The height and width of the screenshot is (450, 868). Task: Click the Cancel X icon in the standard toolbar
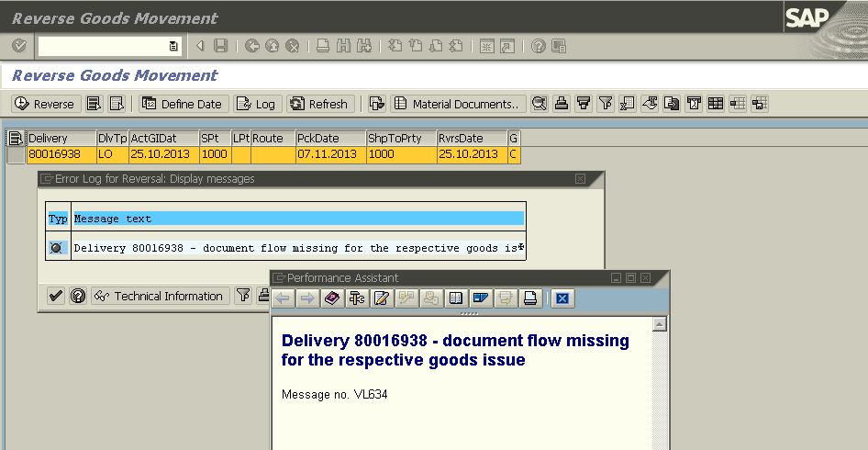tap(293, 46)
